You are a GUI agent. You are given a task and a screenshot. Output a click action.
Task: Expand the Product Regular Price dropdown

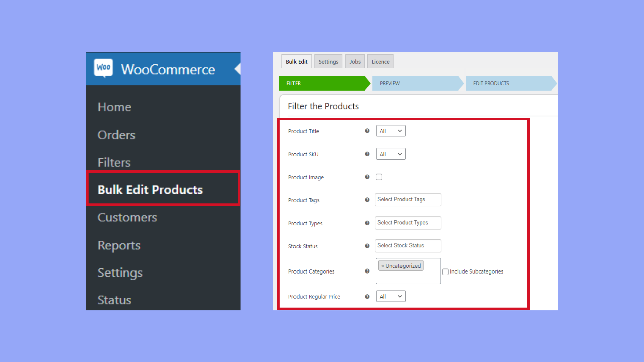390,296
